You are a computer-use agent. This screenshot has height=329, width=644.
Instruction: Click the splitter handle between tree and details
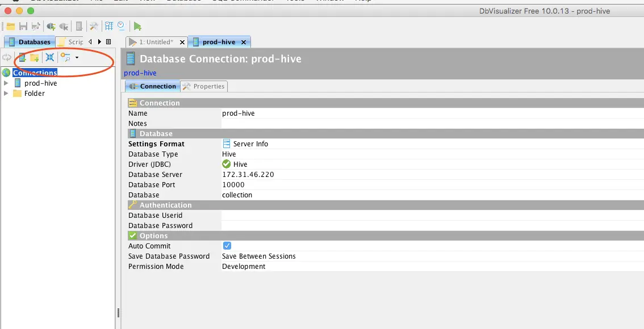[x=118, y=313]
